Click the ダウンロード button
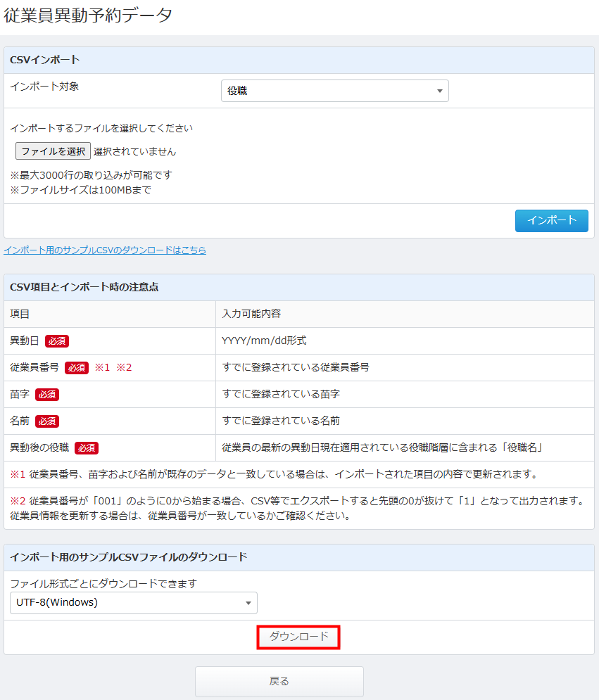 pos(298,637)
